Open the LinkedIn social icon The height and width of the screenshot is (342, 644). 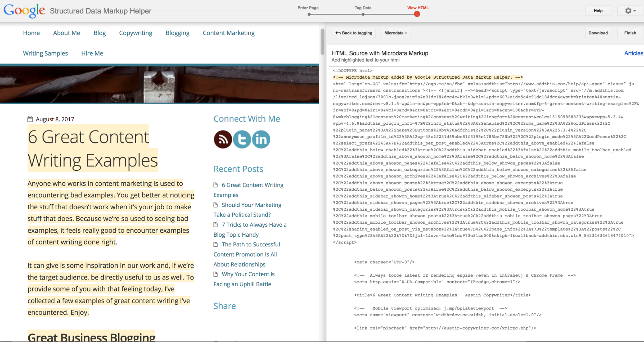(x=261, y=139)
